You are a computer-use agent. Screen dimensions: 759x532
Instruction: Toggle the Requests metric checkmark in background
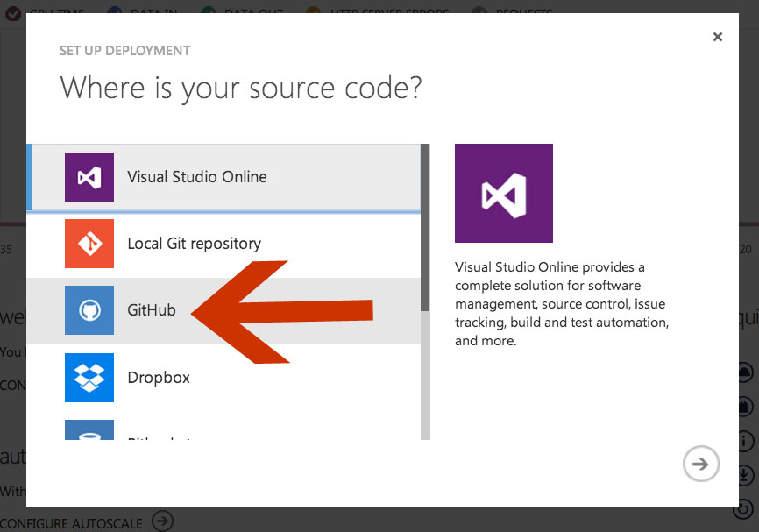tap(480, 13)
